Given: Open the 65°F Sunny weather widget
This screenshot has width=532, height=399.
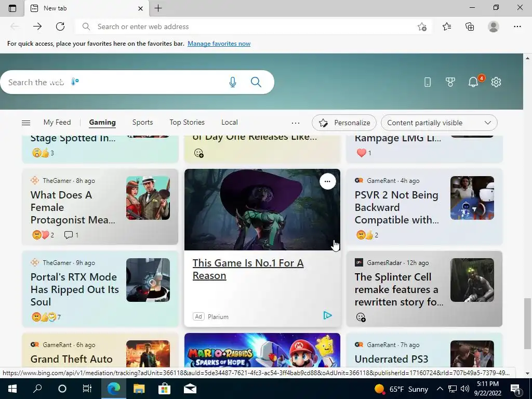Looking at the screenshot, I should pyautogui.click(x=402, y=389).
